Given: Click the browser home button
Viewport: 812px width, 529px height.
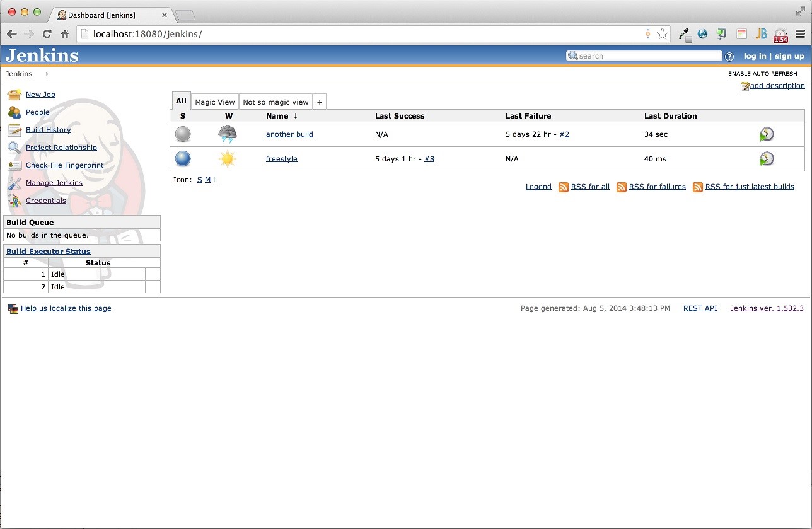Looking at the screenshot, I should 64,34.
